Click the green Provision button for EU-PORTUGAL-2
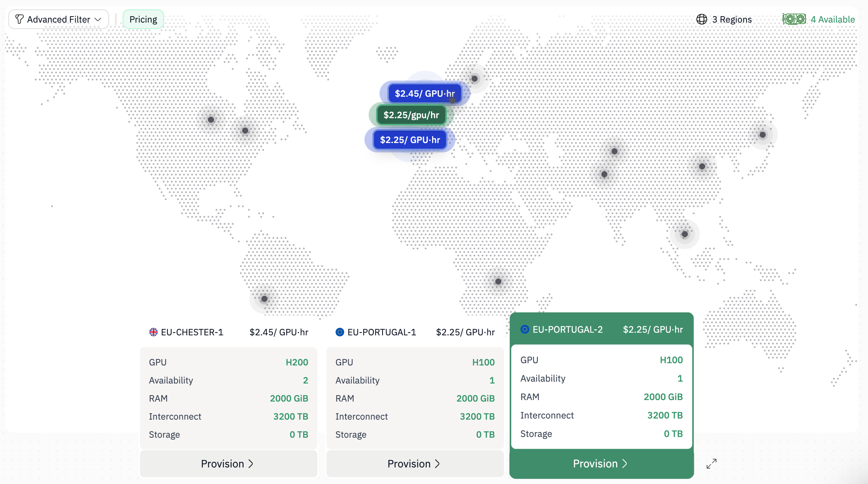Viewport: 868px width, 484px height. [601, 463]
